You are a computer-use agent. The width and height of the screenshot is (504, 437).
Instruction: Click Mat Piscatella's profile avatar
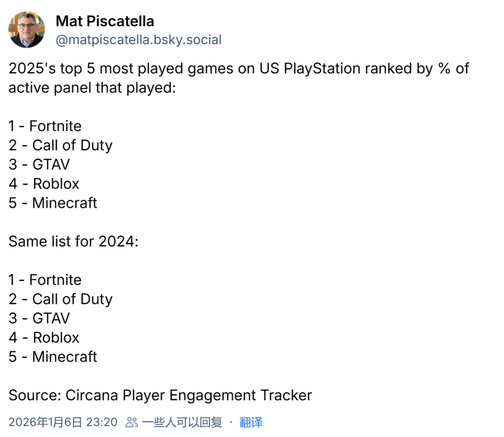click(x=27, y=30)
